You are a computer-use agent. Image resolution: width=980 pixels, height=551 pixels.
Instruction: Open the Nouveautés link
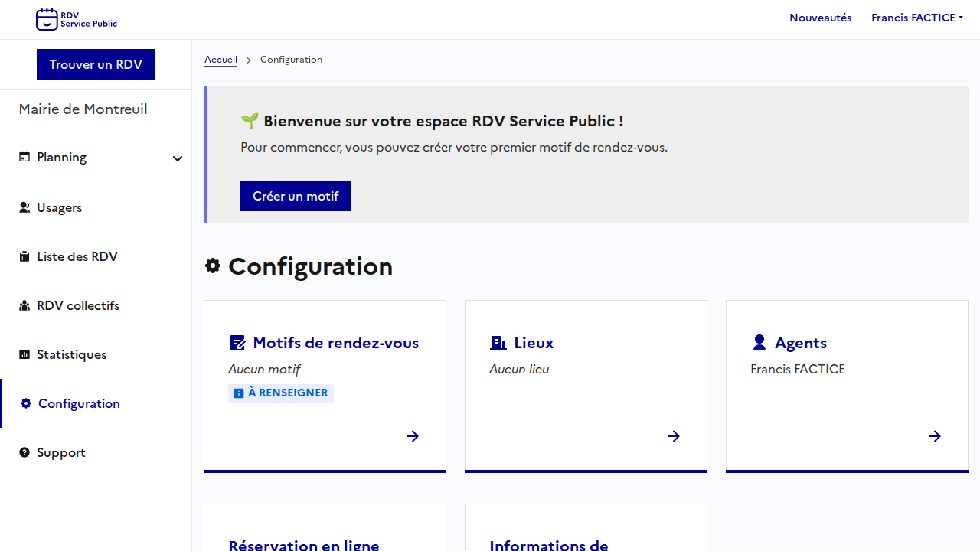point(820,18)
